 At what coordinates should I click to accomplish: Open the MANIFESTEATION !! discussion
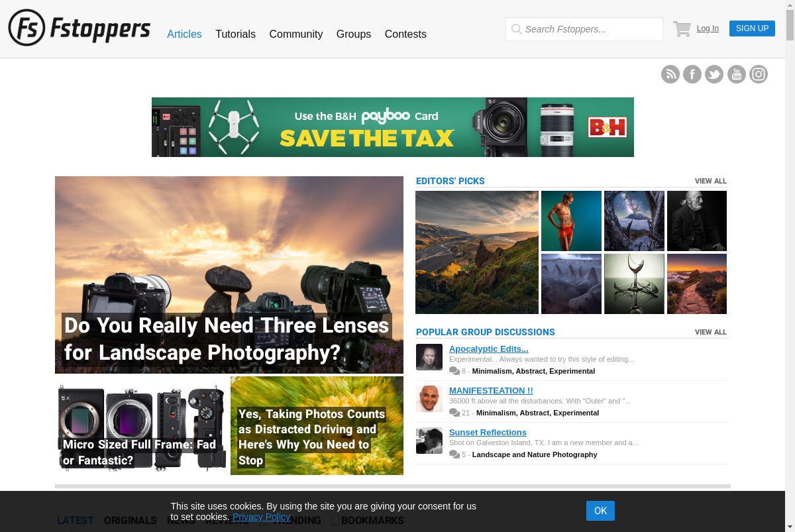tap(491, 391)
